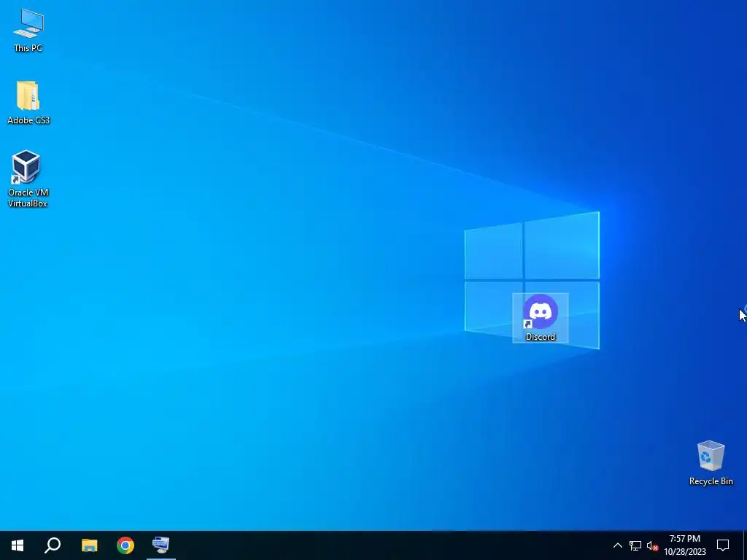Viewport: 747px width, 560px height.
Task: Open the Windows Start menu
Action: coord(18,545)
